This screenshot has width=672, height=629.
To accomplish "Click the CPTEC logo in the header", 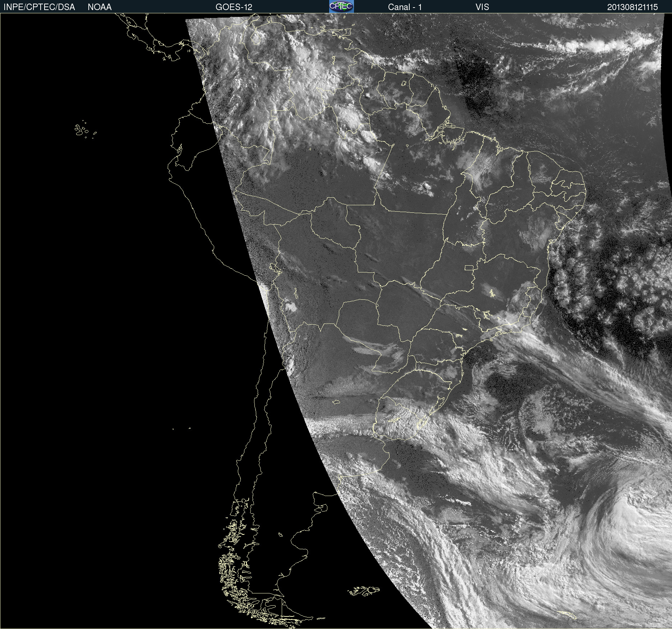I will (341, 6).
